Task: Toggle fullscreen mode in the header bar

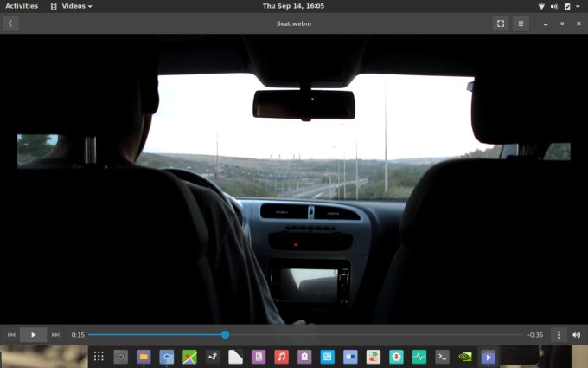Action: [x=501, y=23]
